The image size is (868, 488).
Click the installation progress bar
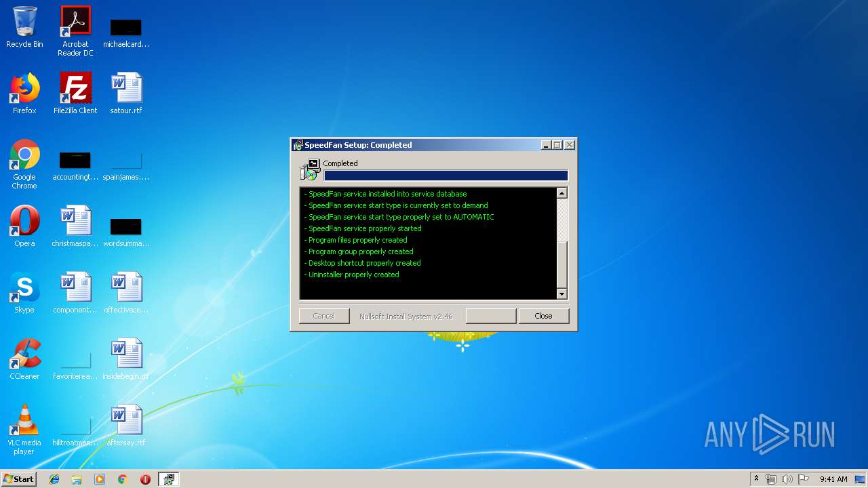446,176
